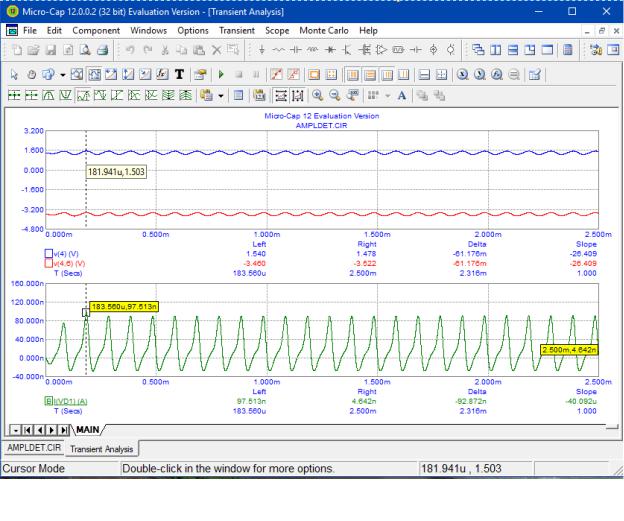Screen dimensions: 624x521
Task: Toggle the Cursor mode toolbar button
Action: (x=94, y=74)
